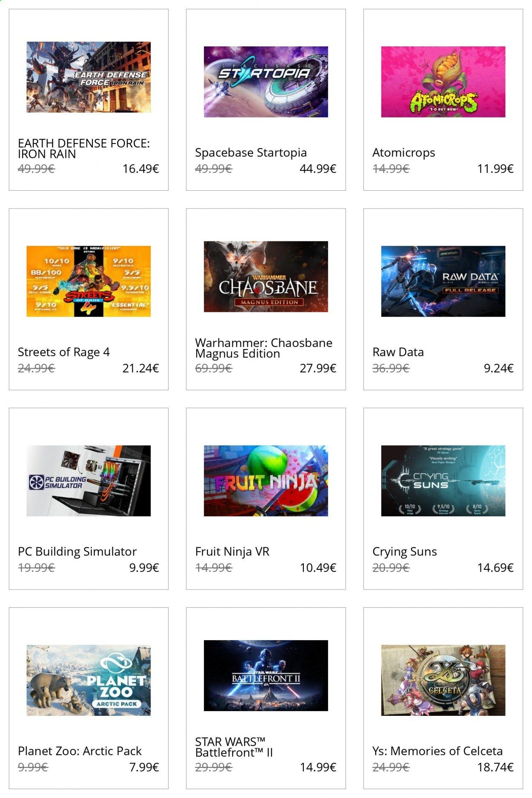Screen dimensions: 532x798
Task: Open the Earth Defense Force Iron Rain thumbnail
Action: (89, 77)
